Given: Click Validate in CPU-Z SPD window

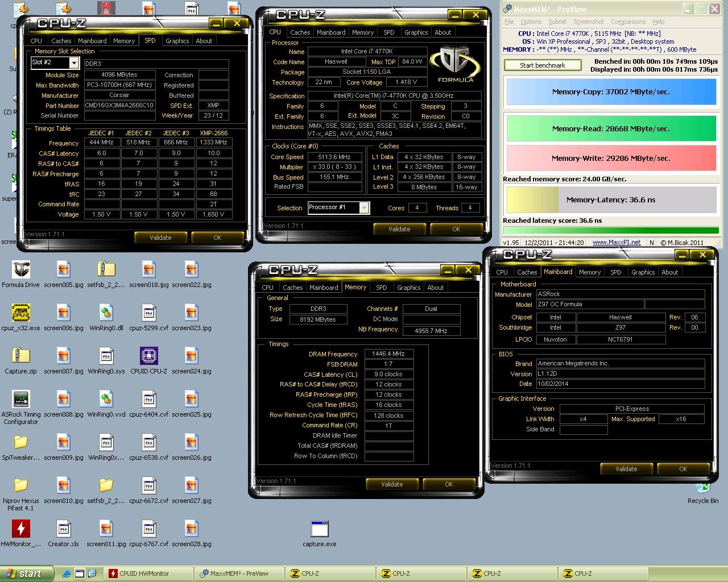Looking at the screenshot, I should 160,238.
